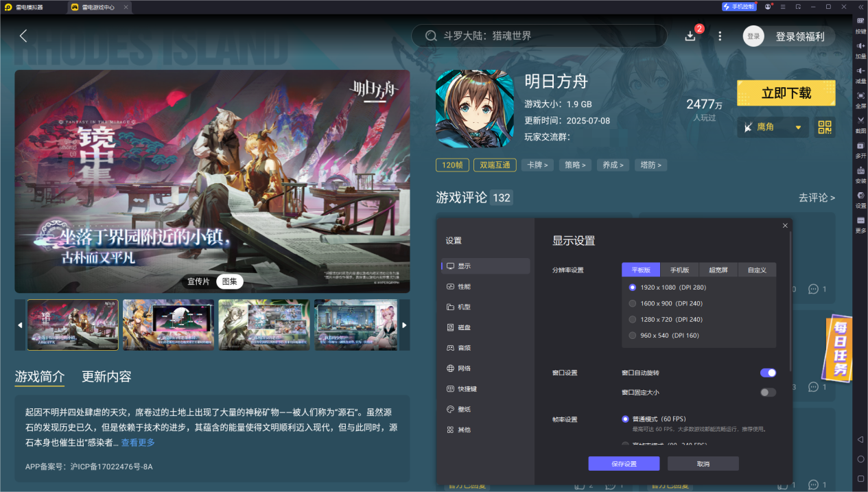Show next thumbnails with the right arrow
868x492 pixels.
click(x=405, y=325)
